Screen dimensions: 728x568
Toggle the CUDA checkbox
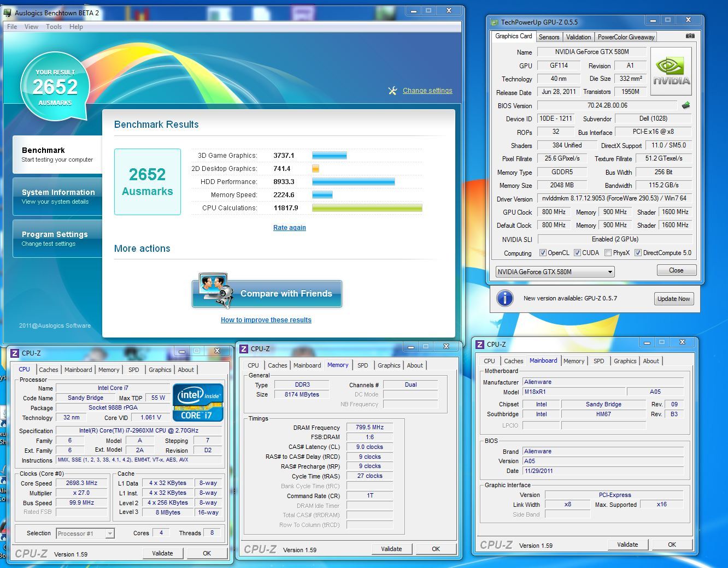tap(577, 253)
